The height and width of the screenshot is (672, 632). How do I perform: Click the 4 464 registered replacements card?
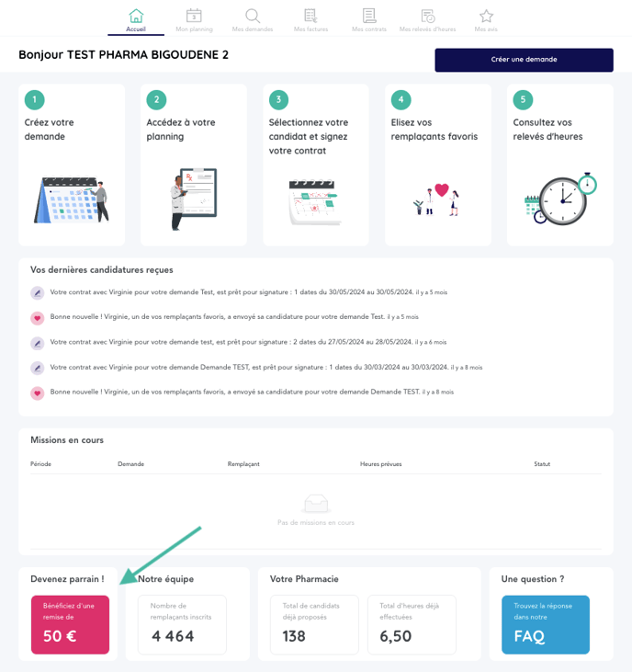click(x=182, y=624)
